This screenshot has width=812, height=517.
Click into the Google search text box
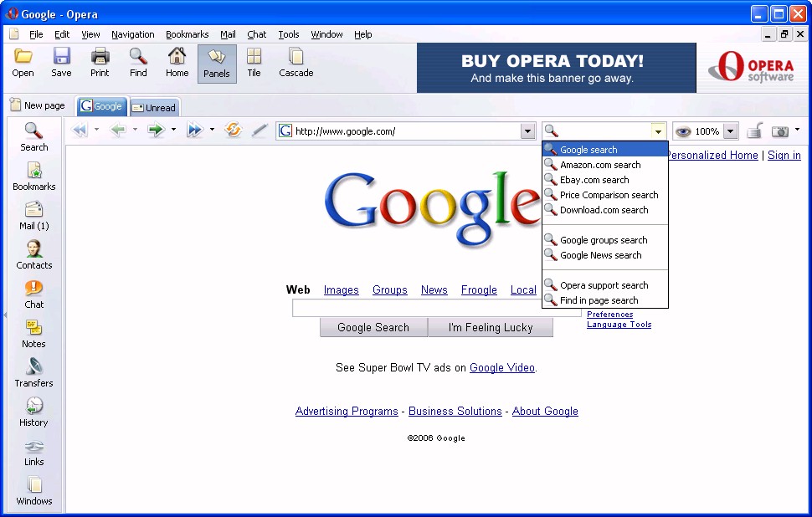(x=436, y=309)
